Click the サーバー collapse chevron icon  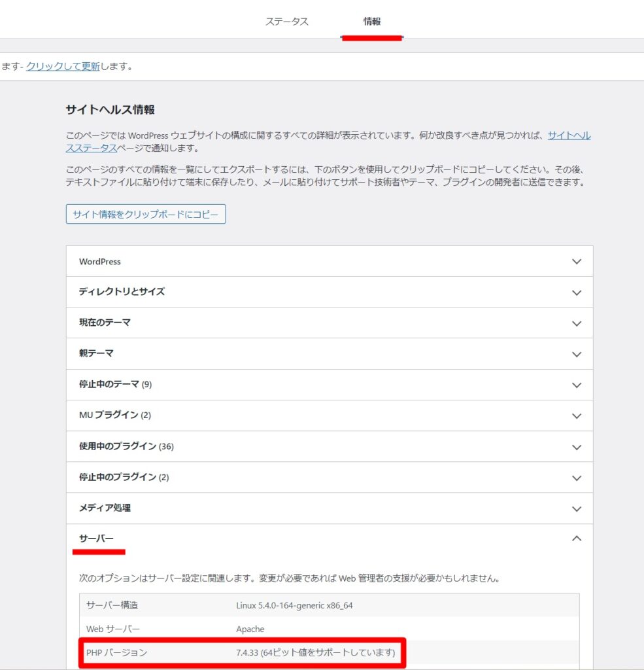click(x=577, y=538)
